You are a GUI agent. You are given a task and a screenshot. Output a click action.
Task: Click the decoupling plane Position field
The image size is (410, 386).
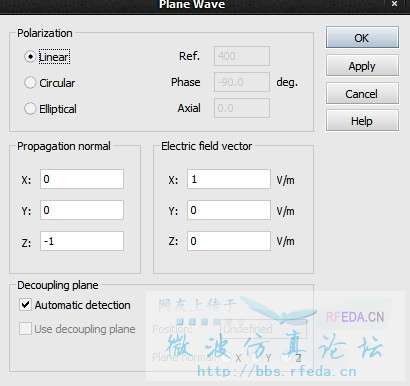click(x=263, y=329)
